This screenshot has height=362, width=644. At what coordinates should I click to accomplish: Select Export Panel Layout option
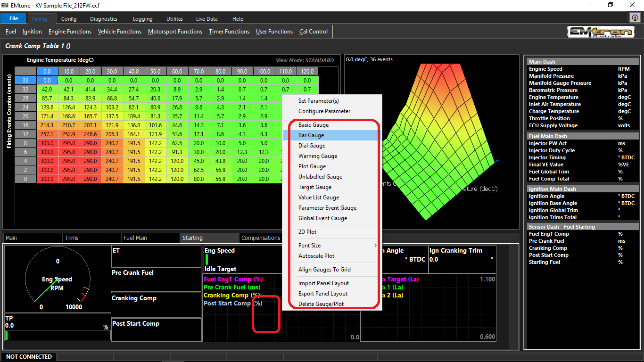click(x=322, y=294)
